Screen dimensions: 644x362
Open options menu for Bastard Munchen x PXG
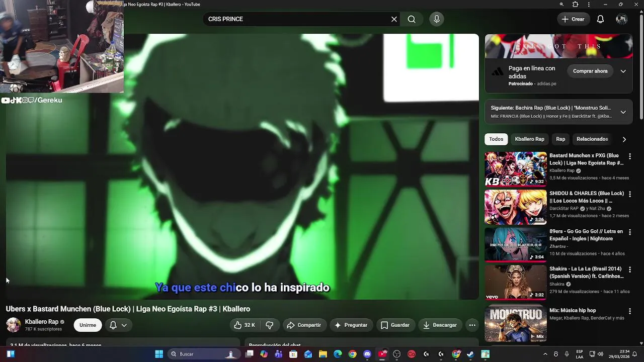point(629,157)
